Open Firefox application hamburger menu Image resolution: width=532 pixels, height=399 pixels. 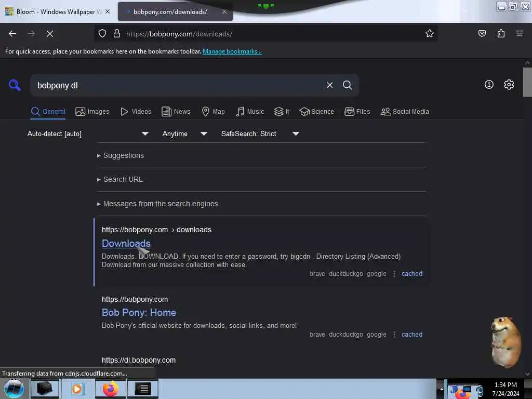click(519, 34)
